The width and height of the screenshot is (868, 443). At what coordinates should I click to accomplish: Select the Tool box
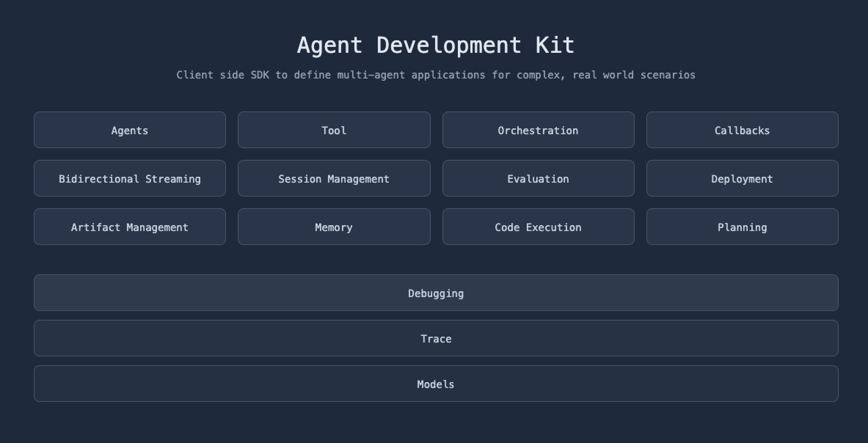tap(334, 130)
